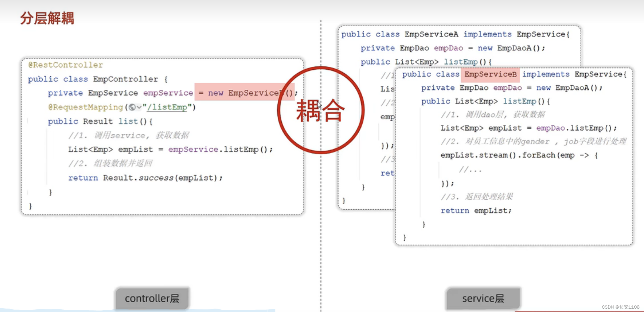Click the comment '//3. 返回处理结果'
The width and height of the screenshot is (644, 312).
[477, 197]
